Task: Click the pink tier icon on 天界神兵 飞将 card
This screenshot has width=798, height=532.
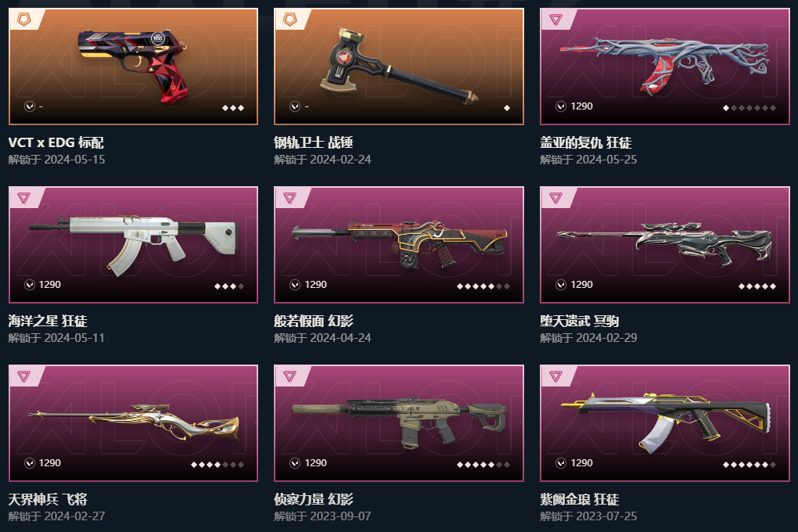Action: [x=24, y=376]
